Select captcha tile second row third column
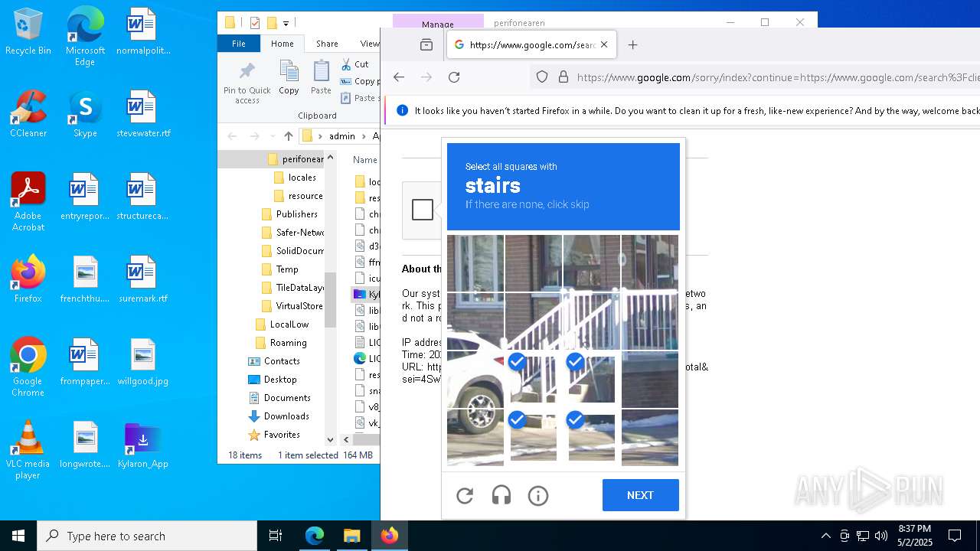 [592, 321]
